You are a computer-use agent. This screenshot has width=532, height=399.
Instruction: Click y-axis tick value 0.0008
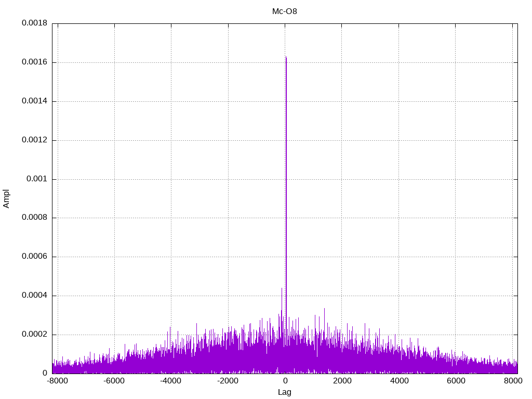tap(35, 218)
